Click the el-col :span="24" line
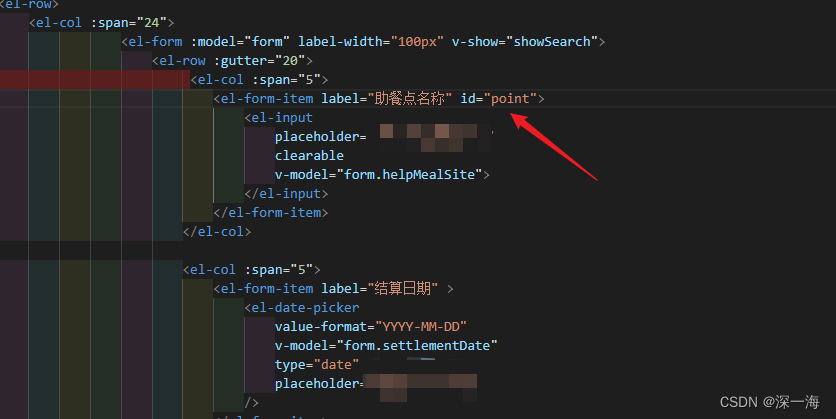 pos(102,23)
